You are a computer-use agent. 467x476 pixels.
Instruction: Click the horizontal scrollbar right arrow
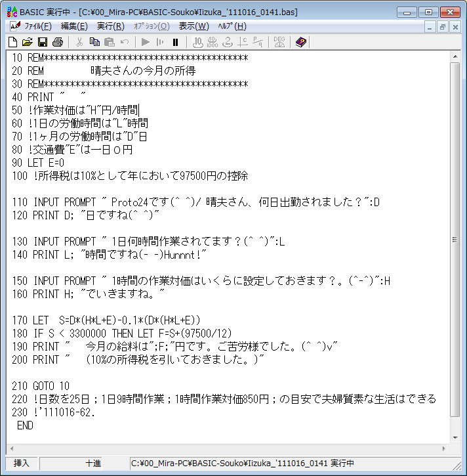pyautogui.click(x=444, y=448)
